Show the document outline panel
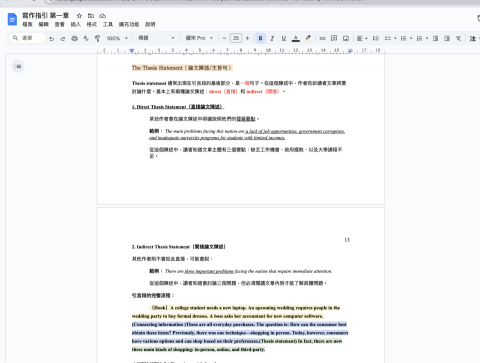Screen dimensions: 480x363 point(18,66)
